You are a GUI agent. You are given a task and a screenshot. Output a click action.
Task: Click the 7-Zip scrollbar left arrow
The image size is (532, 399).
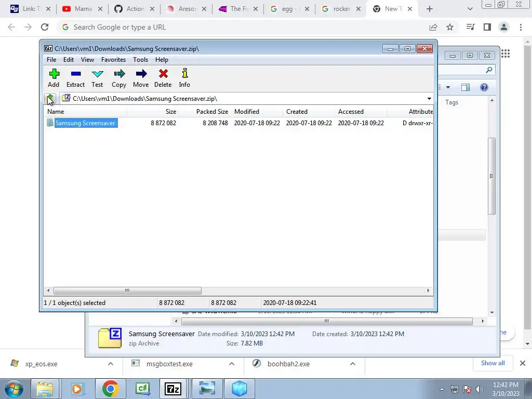(48, 291)
